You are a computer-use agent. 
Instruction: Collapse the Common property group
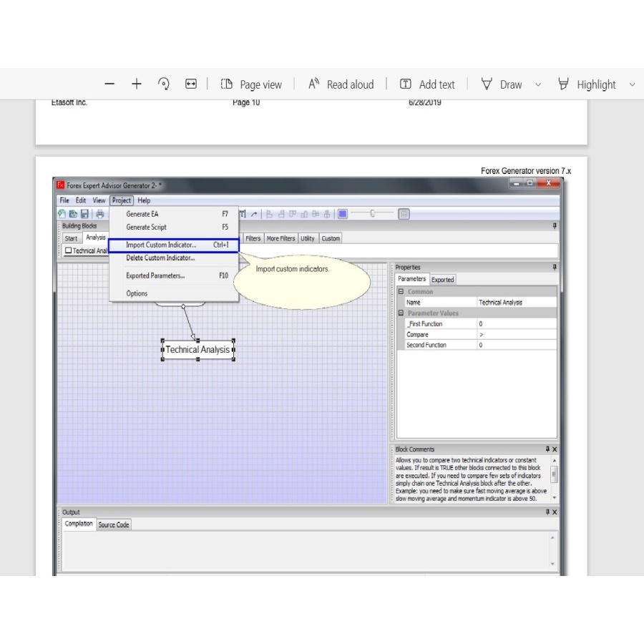click(x=401, y=292)
